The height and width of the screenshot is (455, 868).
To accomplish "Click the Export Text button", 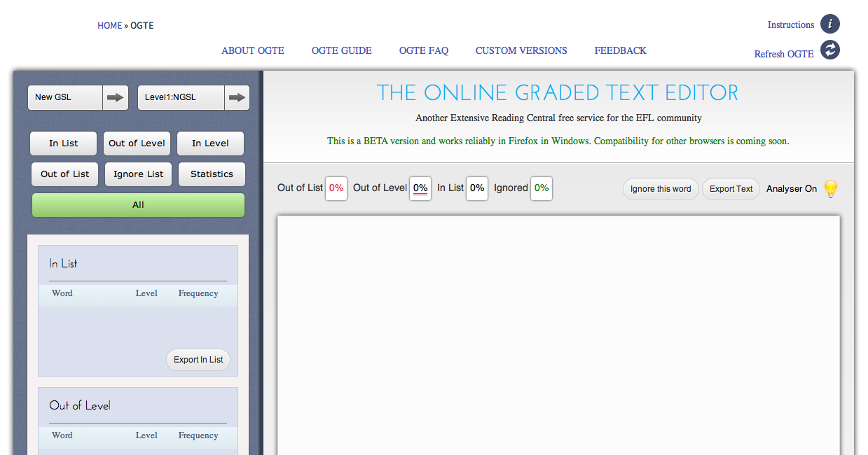I will [731, 189].
